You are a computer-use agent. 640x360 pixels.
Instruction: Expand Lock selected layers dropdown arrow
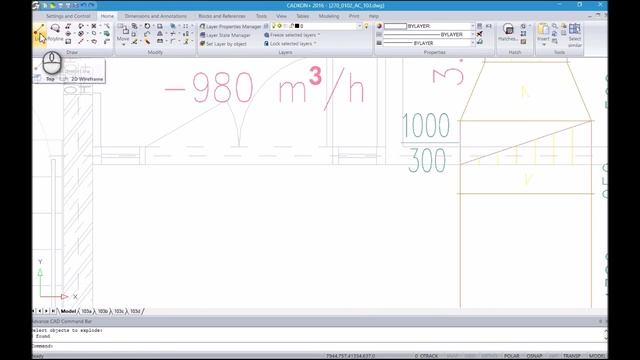point(315,44)
